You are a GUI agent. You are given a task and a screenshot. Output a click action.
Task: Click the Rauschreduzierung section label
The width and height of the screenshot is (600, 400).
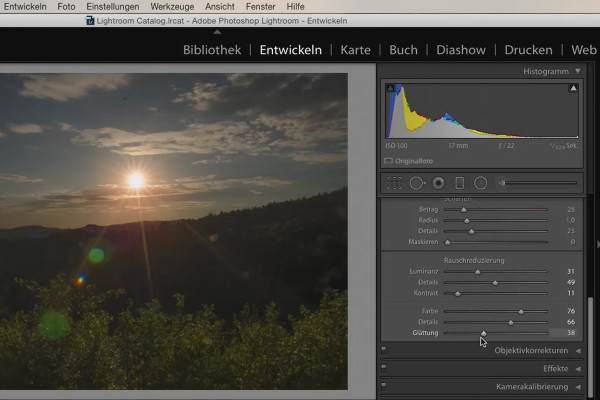[474, 260]
